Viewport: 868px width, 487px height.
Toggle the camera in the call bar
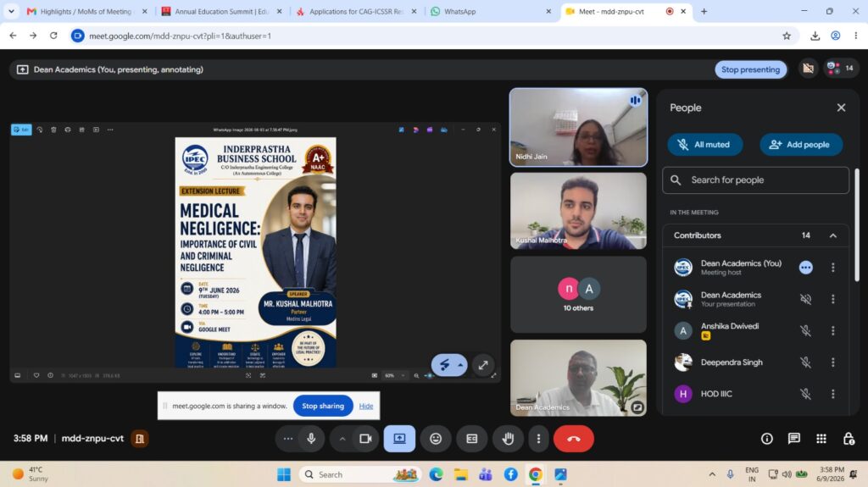pyautogui.click(x=365, y=439)
